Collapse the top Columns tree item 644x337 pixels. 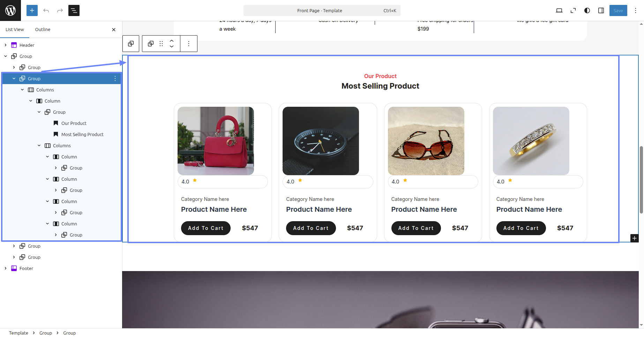tap(22, 90)
